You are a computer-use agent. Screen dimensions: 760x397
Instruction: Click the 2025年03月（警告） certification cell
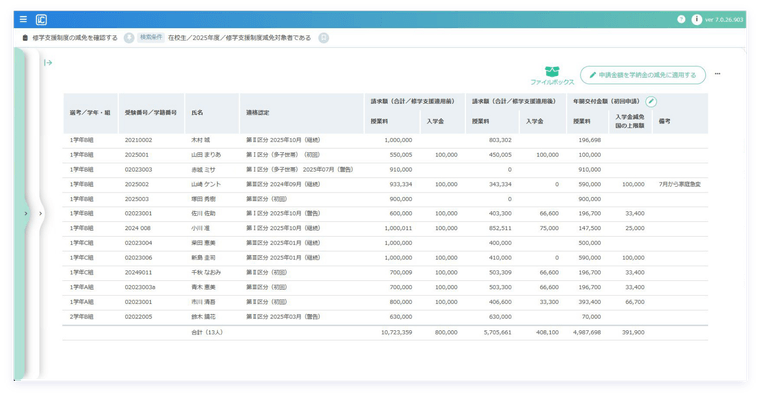(283, 317)
